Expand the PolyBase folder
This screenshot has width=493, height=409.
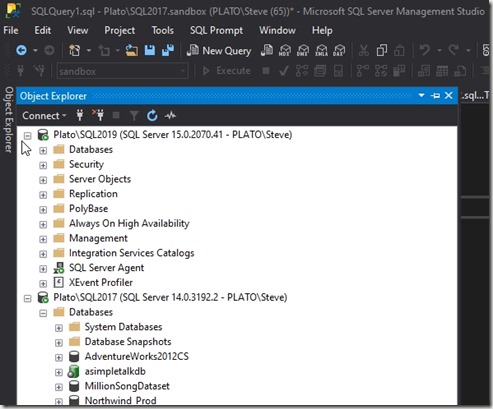(43, 210)
